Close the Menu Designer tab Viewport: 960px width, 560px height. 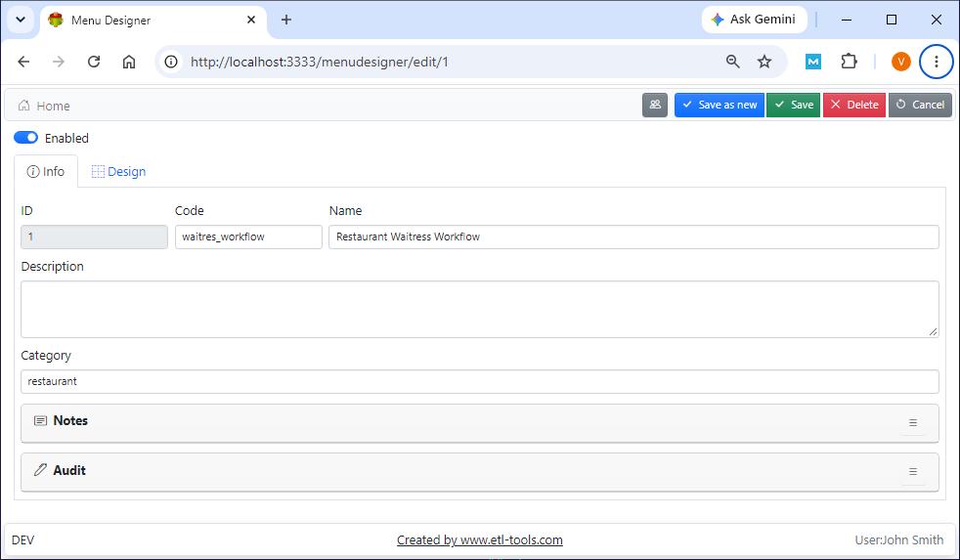click(x=251, y=20)
